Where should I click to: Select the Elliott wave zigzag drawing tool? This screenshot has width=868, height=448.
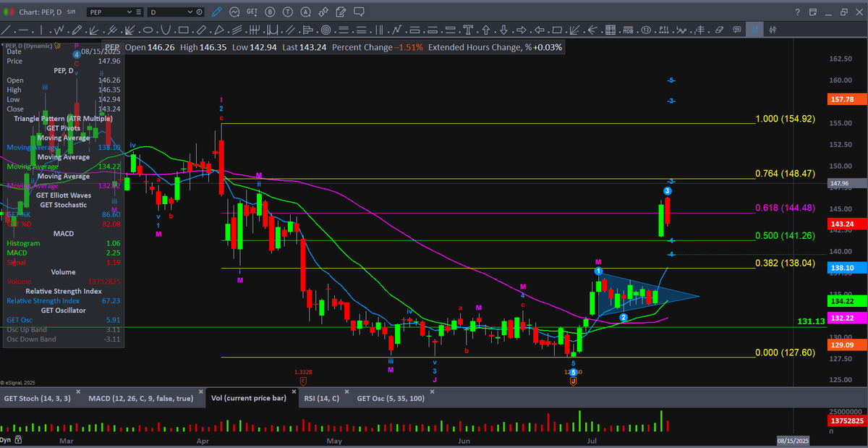point(59,30)
